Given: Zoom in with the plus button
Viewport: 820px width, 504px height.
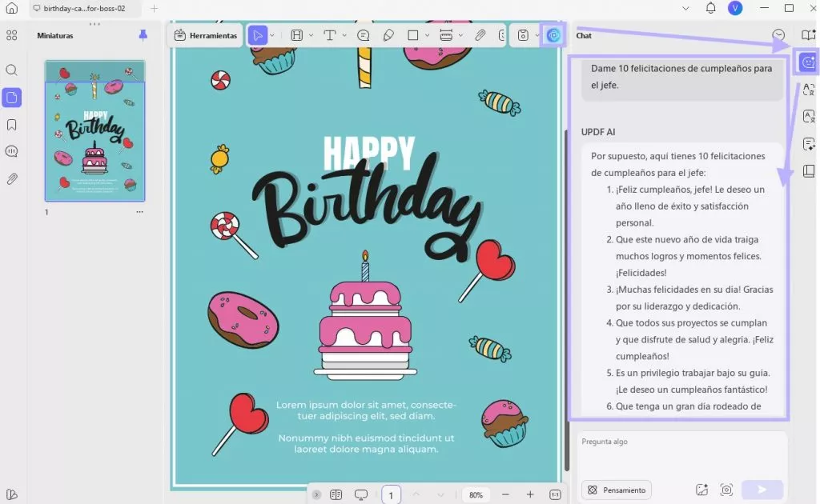Looking at the screenshot, I should coord(530,494).
